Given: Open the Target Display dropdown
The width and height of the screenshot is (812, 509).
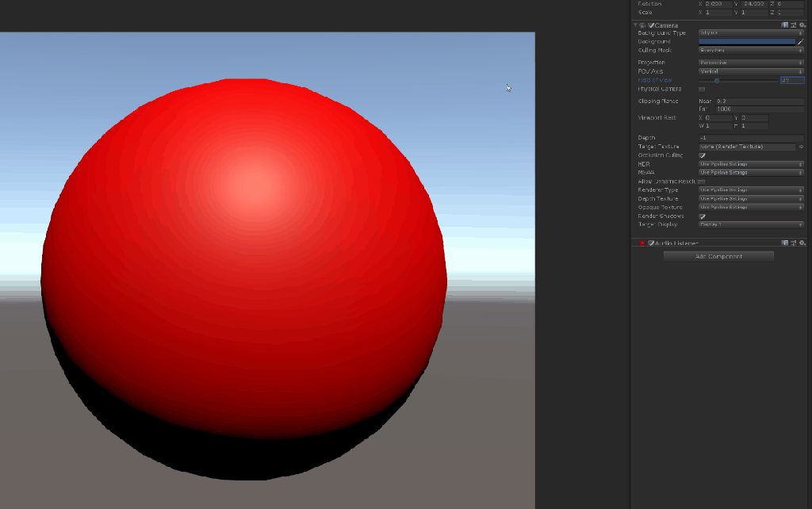Looking at the screenshot, I should point(751,224).
